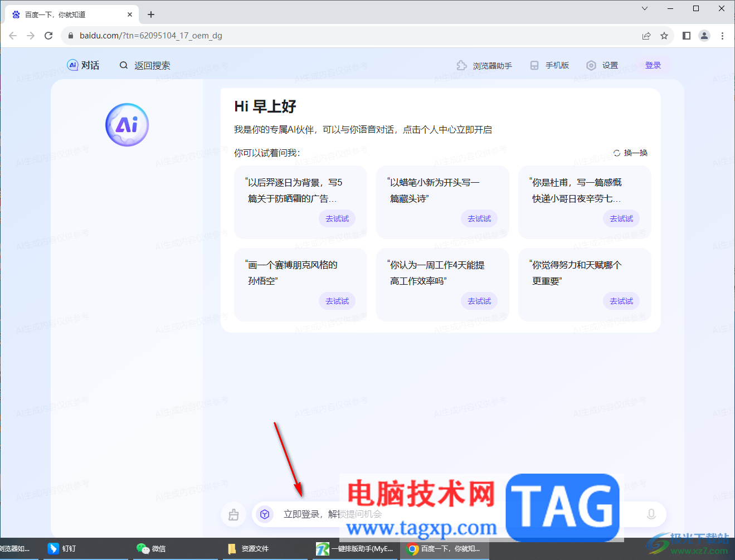Refresh suggestions with 换一换
735x560 pixels.
pos(630,153)
